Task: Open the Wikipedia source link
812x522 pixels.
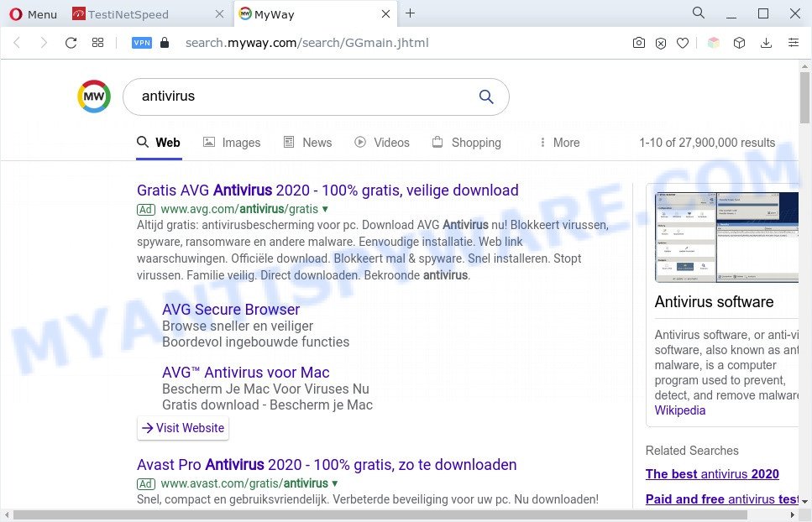Action: 679,410
